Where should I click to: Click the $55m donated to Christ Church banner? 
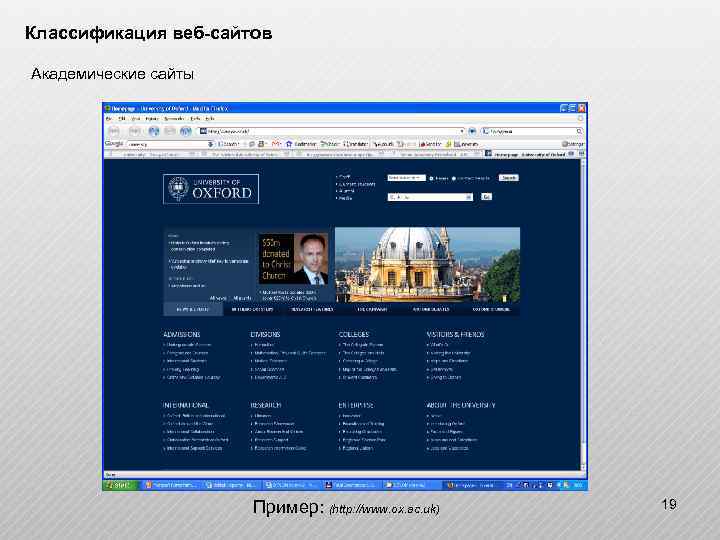tap(293, 259)
